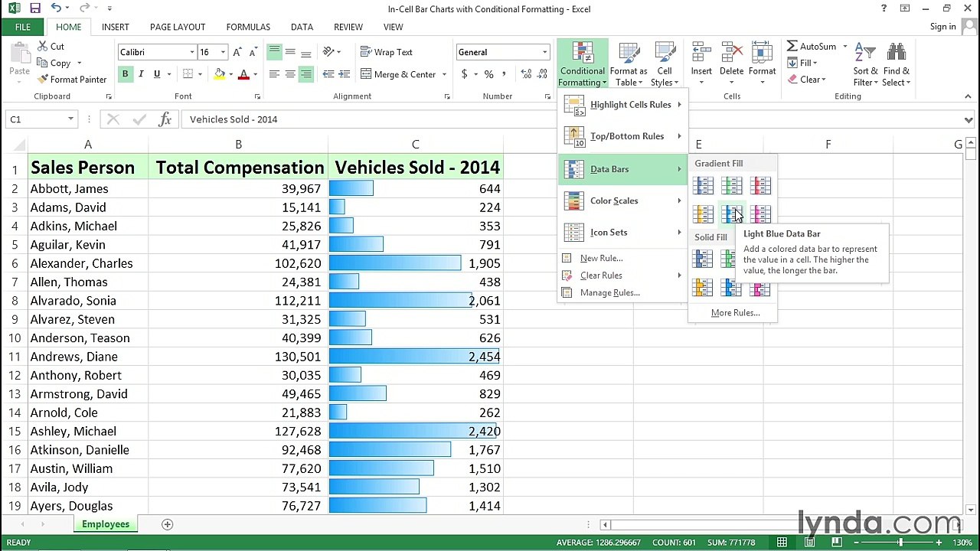The height and width of the screenshot is (551, 980).
Task: Apply the blue gradient fill data bar
Action: tap(703, 185)
